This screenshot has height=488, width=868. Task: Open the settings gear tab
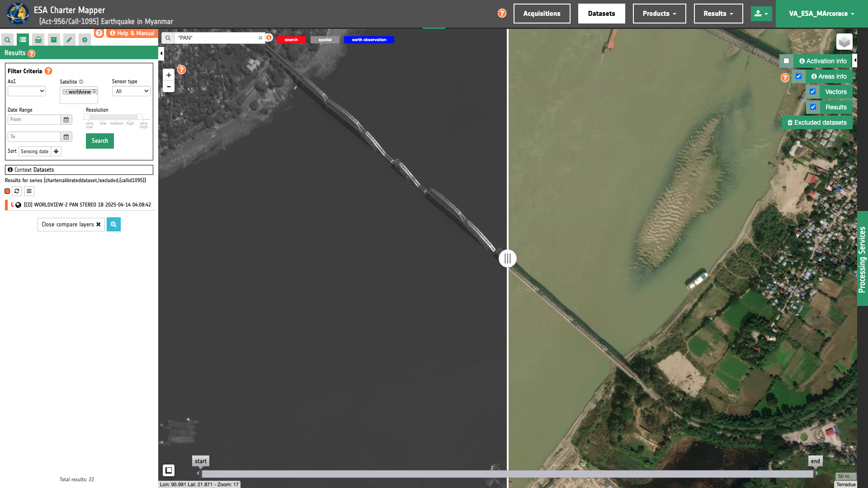pos(85,40)
